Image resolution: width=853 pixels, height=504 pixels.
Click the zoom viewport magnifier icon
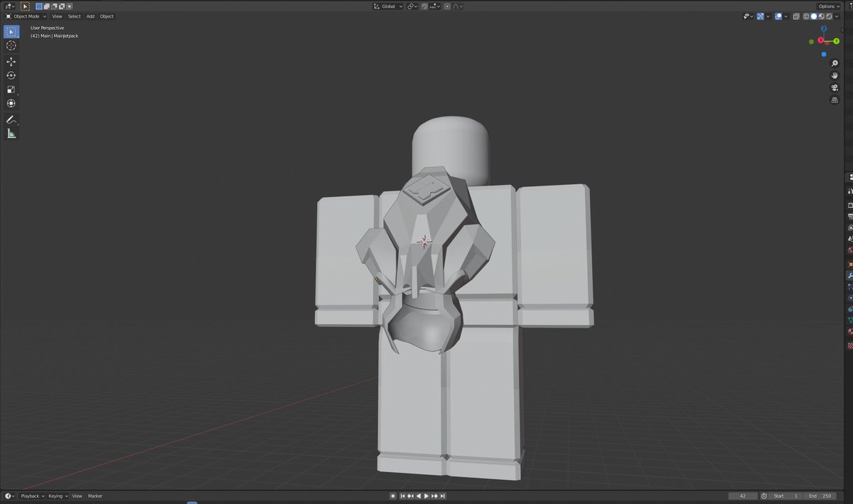[835, 63]
